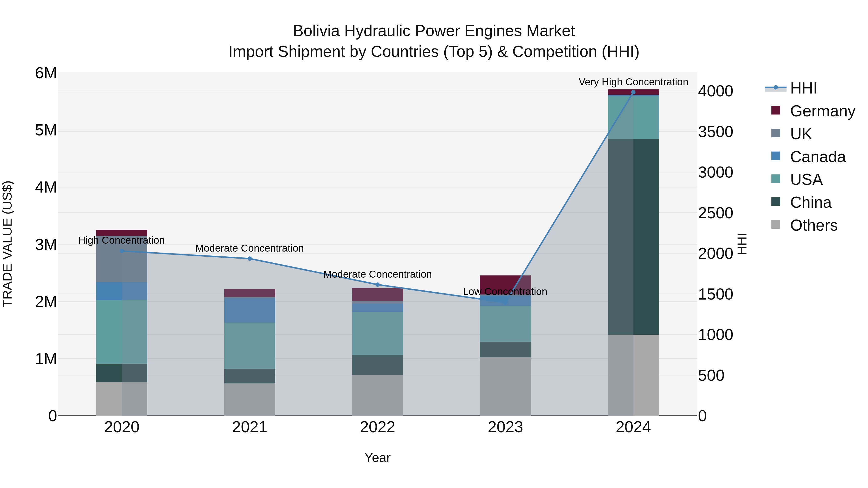Click the Canada blue legend swatch
Viewport: 868px width, 488px height.
pyautogui.click(x=776, y=156)
